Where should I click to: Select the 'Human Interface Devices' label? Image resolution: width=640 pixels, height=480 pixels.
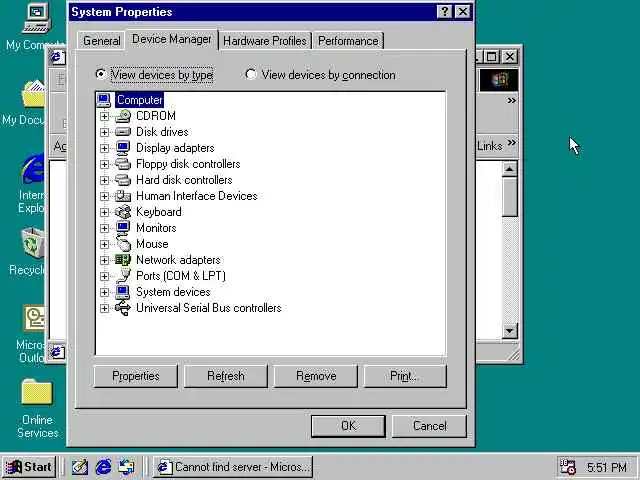[197, 196]
